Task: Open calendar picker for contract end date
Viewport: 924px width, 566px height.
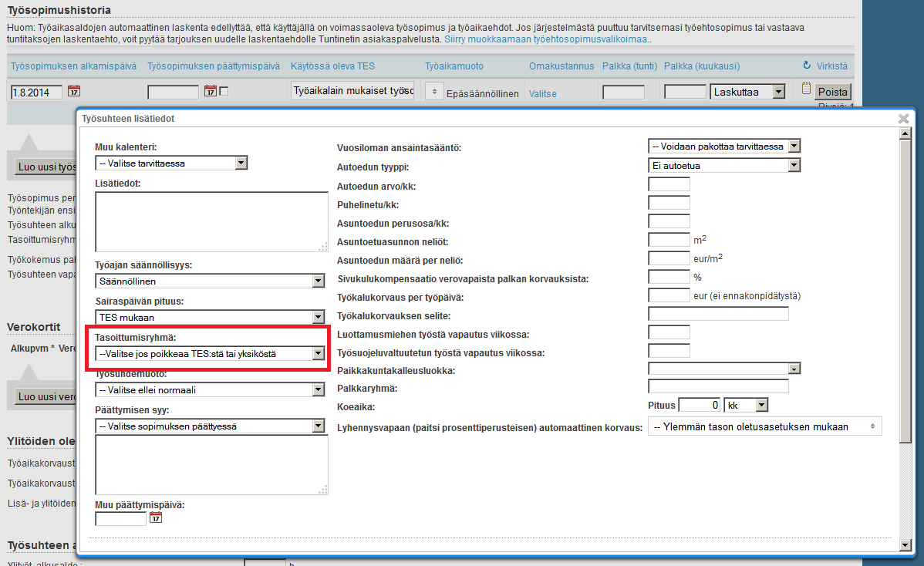Action: (x=210, y=92)
